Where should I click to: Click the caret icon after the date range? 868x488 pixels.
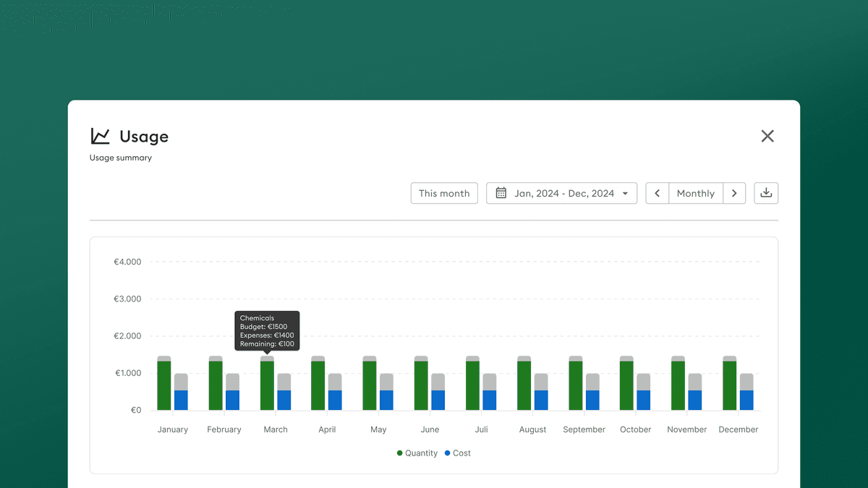tap(624, 193)
